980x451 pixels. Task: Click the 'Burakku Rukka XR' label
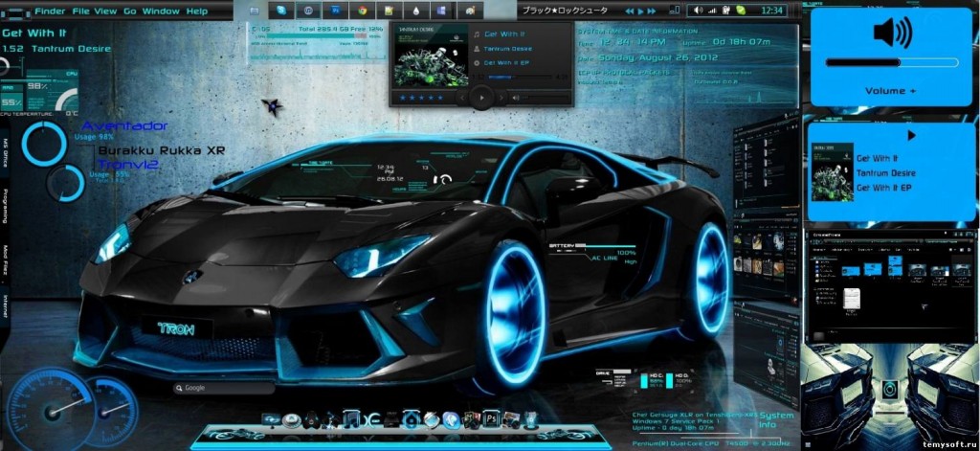(x=161, y=150)
